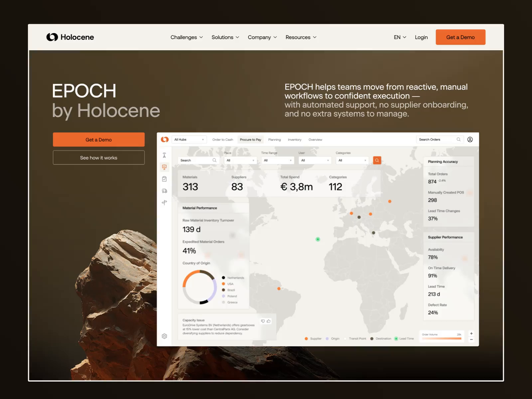Screen dimensions: 532x399
Task: Open the delivery truck sidebar icon
Action: click(164, 191)
